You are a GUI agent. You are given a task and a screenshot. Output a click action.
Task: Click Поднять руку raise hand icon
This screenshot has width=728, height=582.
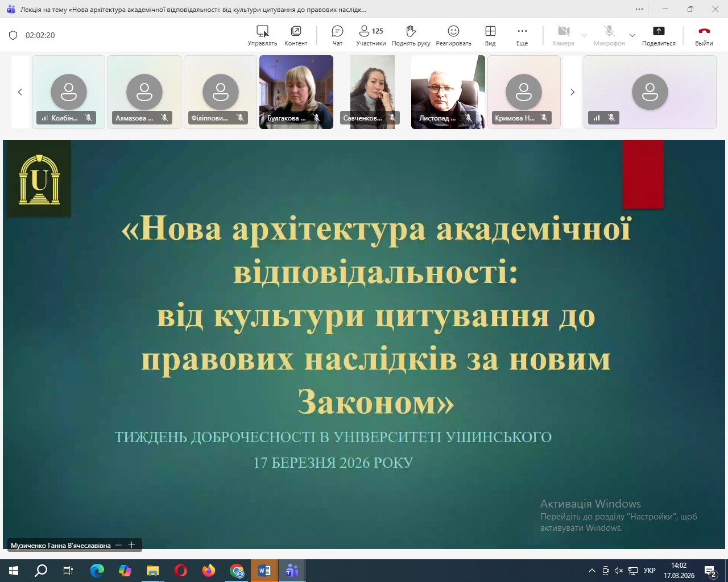[x=411, y=35]
